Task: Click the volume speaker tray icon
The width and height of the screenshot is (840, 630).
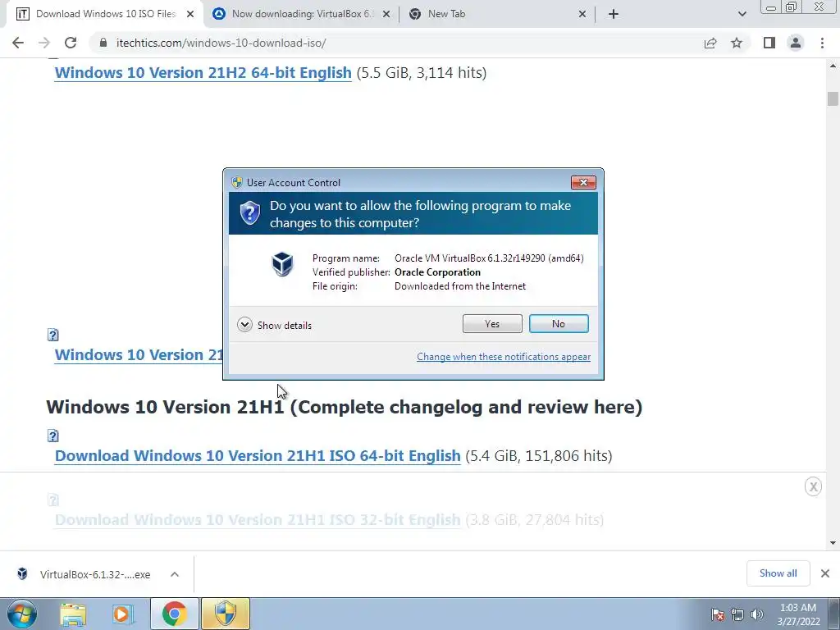Action: [757, 614]
